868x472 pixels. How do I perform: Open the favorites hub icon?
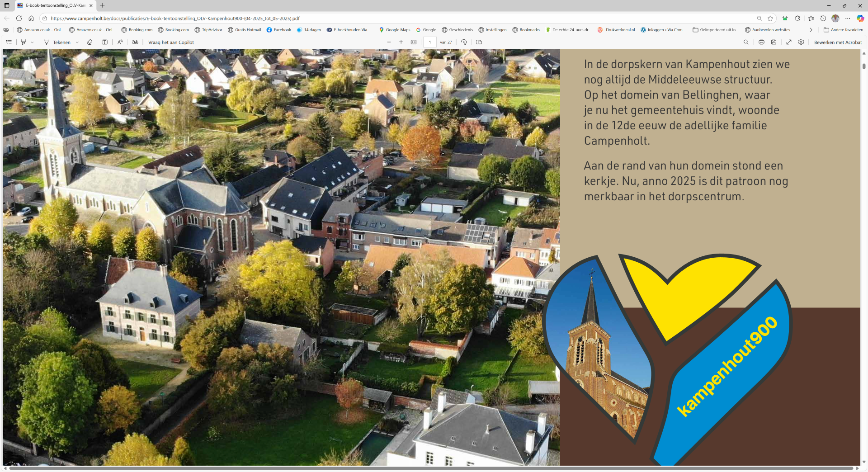pyautogui.click(x=811, y=18)
